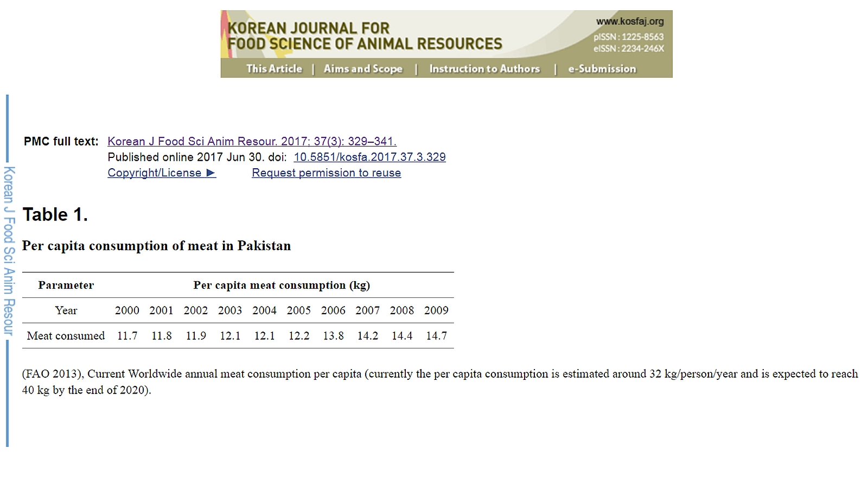
Task: Click value 11.7 in table
Action: [x=127, y=336]
